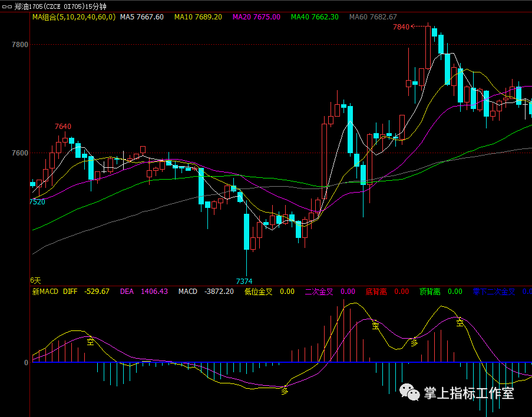
Task: Click the rightmost 空 signal on MACD
Action: click(460, 322)
